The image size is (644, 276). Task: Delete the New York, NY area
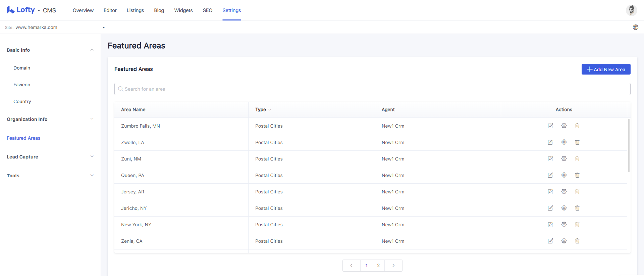pos(577,224)
